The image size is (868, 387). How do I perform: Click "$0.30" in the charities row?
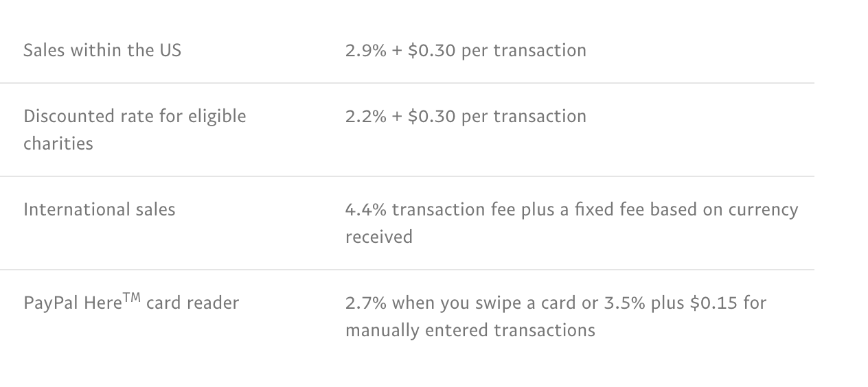point(431,116)
